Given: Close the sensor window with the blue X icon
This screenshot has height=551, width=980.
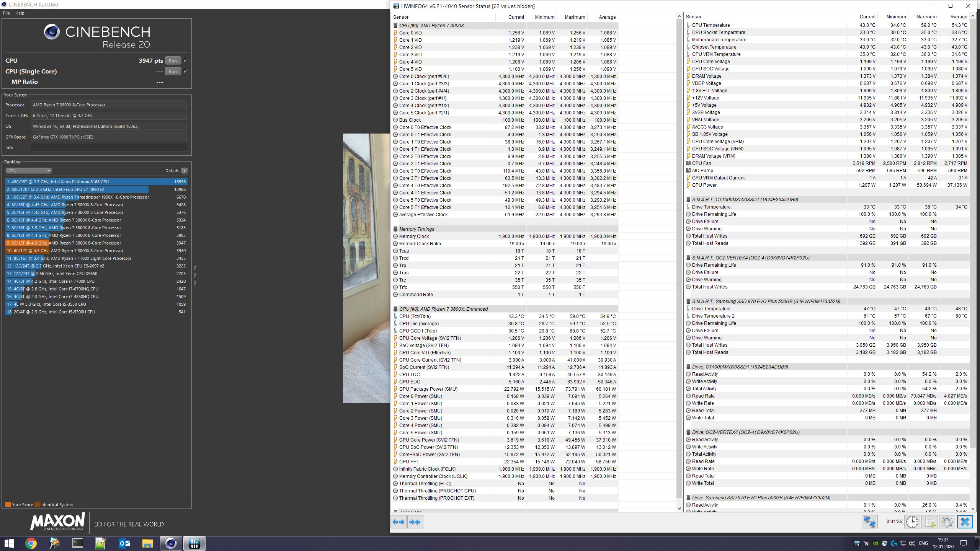Looking at the screenshot, I should click(x=965, y=522).
